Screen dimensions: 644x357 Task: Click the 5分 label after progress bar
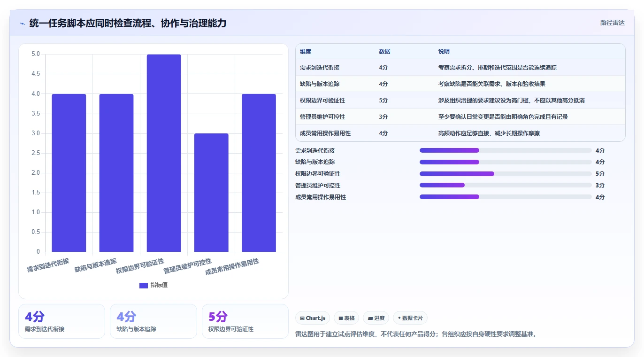point(600,174)
